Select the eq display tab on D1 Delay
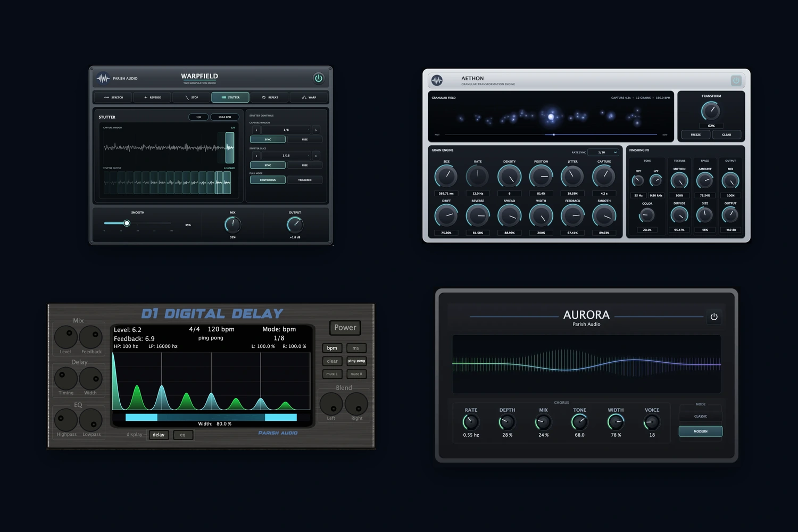The width and height of the screenshot is (798, 532). [183, 435]
